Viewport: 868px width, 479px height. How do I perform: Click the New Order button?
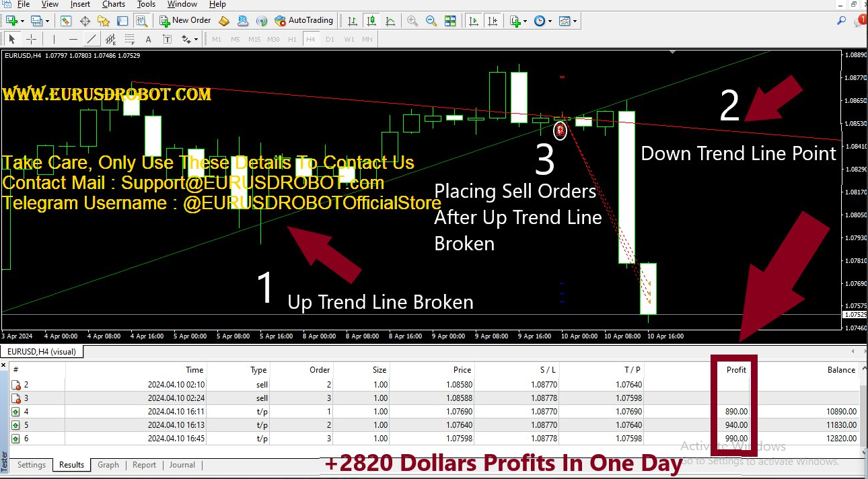coord(186,21)
